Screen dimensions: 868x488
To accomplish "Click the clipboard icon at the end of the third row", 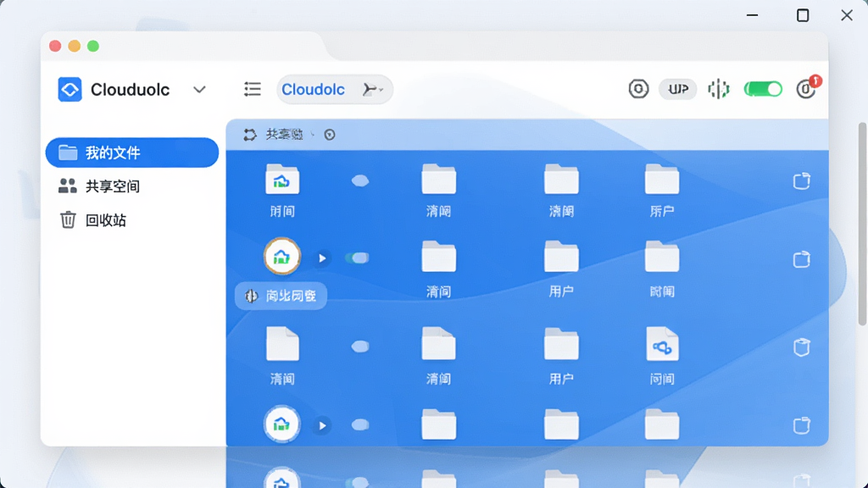I will [802, 347].
